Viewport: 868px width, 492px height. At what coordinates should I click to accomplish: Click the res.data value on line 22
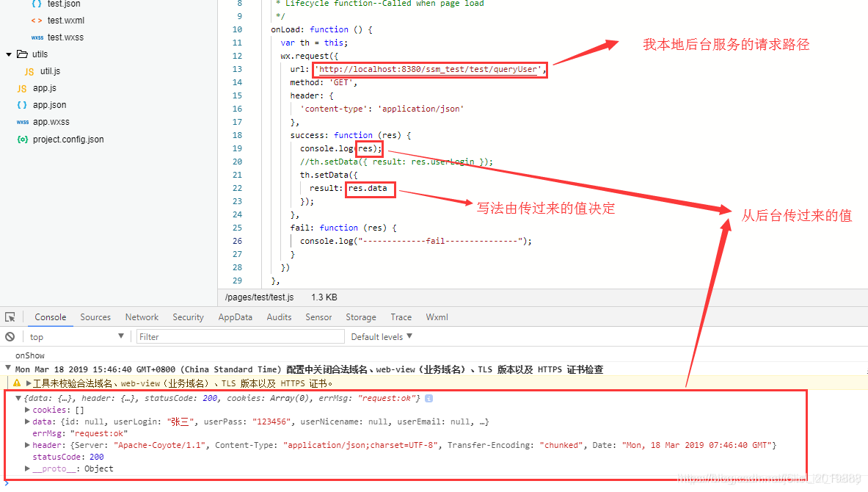(368, 189)
